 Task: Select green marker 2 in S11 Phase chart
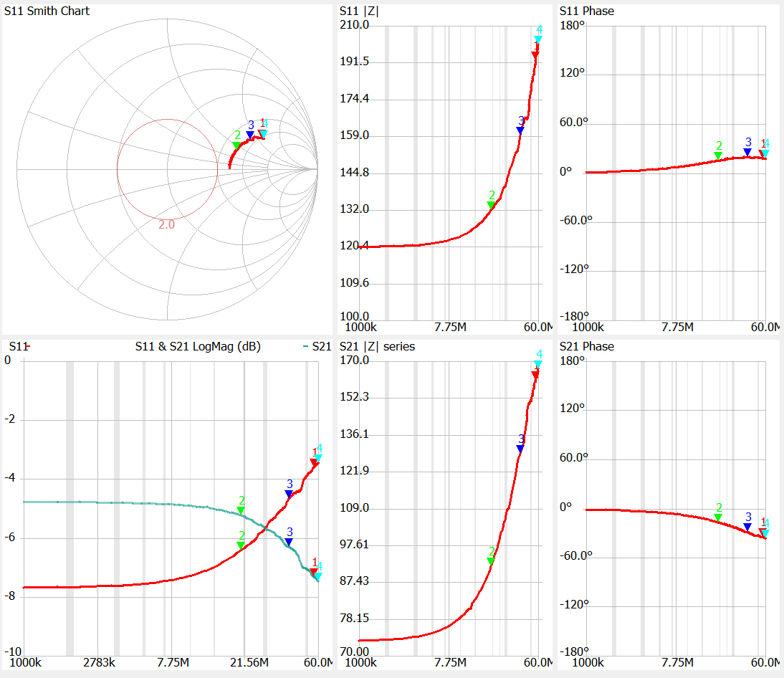(x=718, y=156)
